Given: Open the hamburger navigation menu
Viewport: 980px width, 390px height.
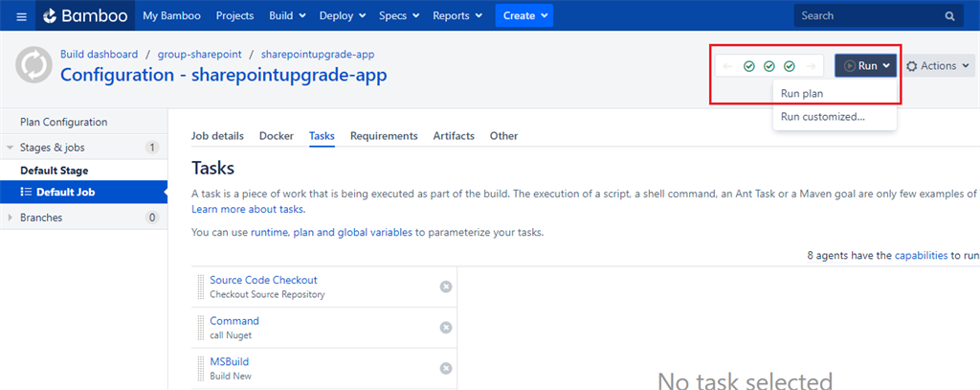Looking at the screenshot, I should click(x=21, y=16).
